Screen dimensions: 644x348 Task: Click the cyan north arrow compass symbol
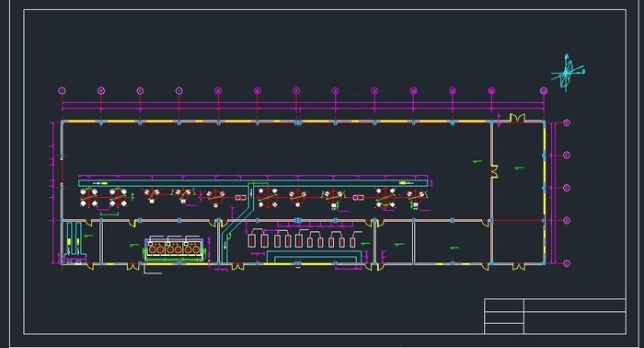[568, 73]
